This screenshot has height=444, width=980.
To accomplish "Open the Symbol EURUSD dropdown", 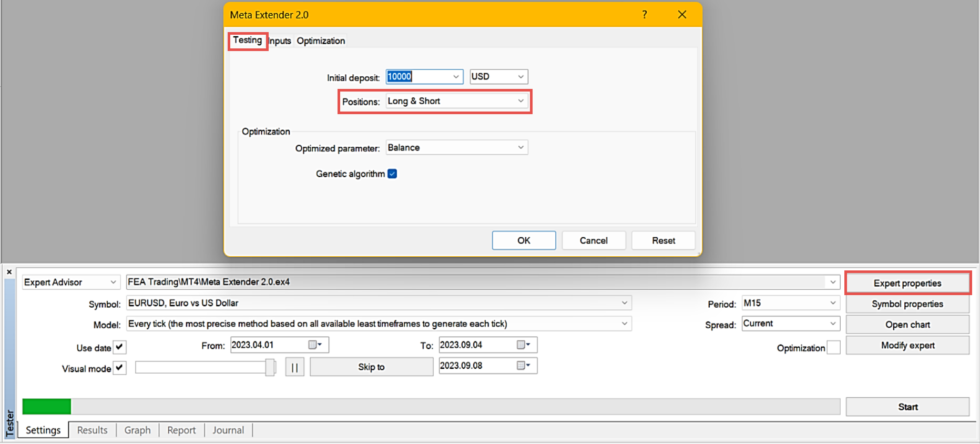I will (x=625, y=303).
